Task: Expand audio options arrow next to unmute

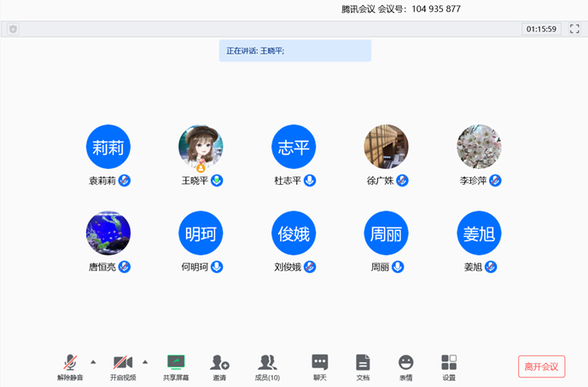Action: pos(93,361)
